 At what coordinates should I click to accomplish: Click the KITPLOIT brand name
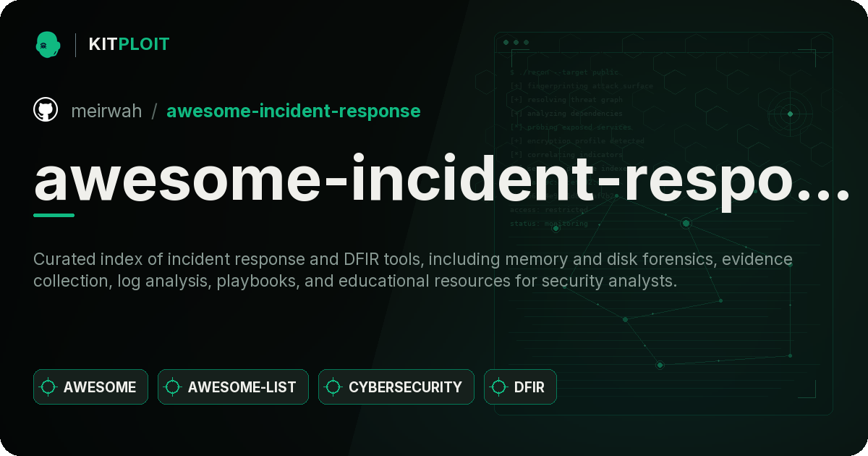click(x=129, y=44)
